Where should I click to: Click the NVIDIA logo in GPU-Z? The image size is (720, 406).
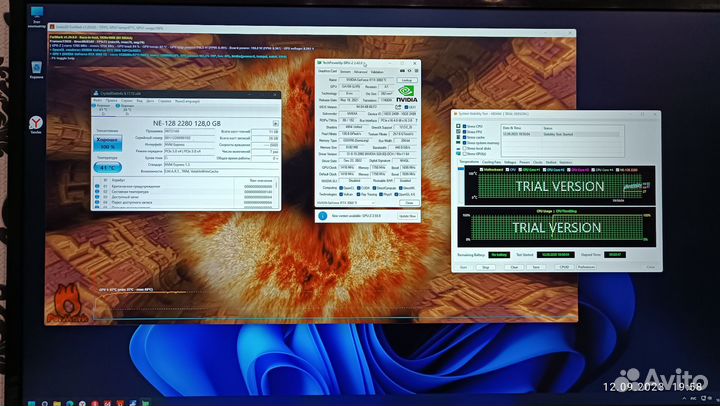click(406, 93)
